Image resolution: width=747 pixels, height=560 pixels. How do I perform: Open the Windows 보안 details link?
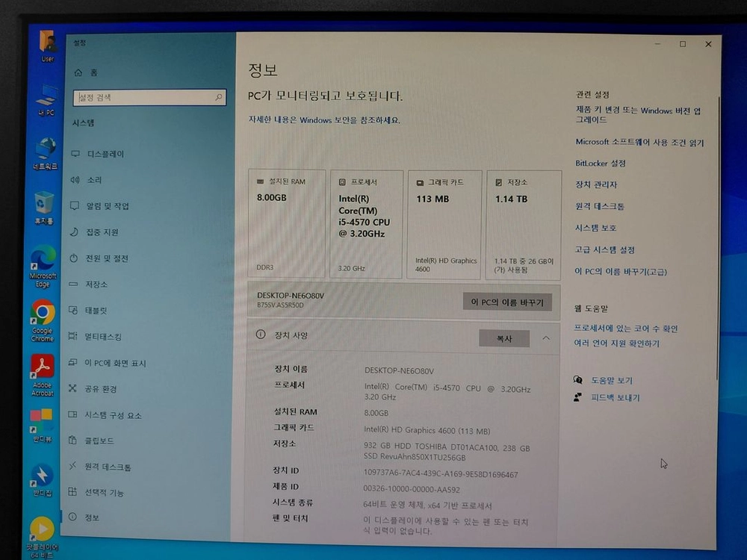pyautogui.click(x=324, y=120)
